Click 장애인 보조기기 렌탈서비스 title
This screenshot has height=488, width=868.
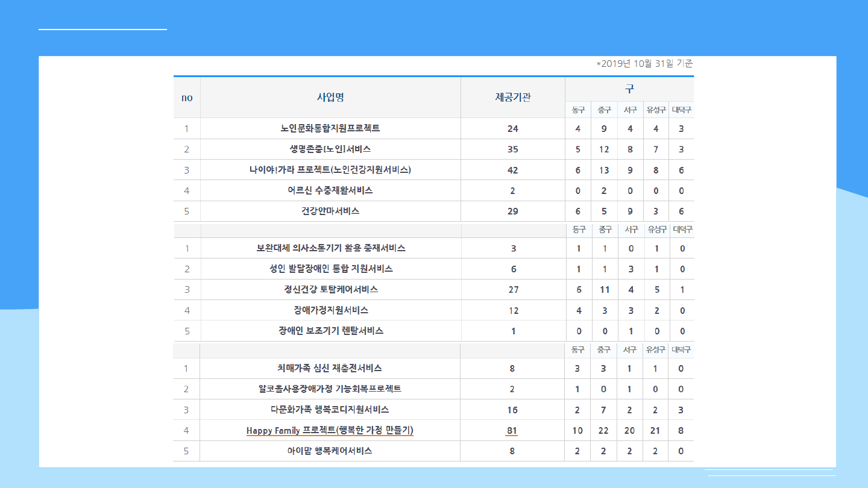[x=330, y=331]
